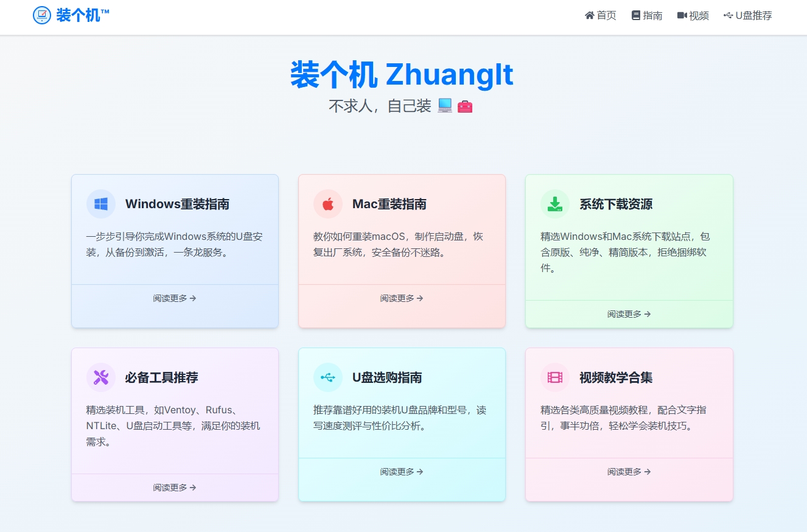This screenshot has width=807, height=532.
Task: Click the 视频教学合集 card title
Action: (x=616, y=377)
